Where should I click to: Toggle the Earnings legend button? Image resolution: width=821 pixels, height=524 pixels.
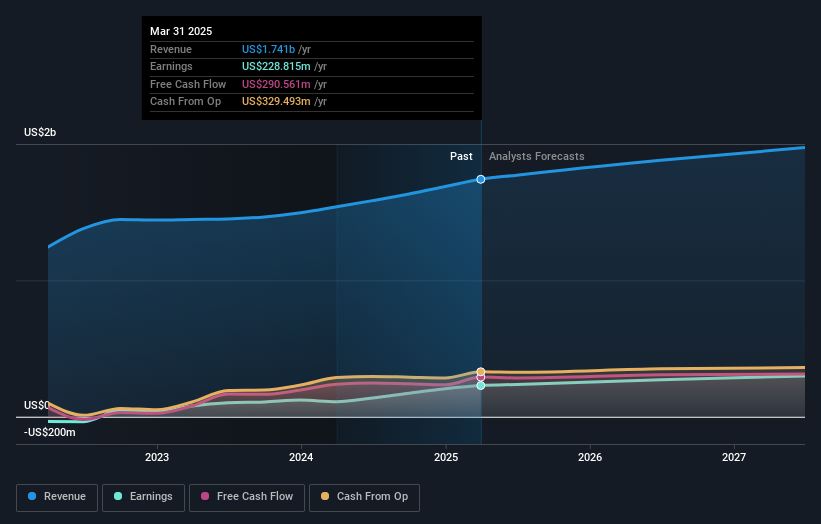pyautogui.click(x=143, y=497)
